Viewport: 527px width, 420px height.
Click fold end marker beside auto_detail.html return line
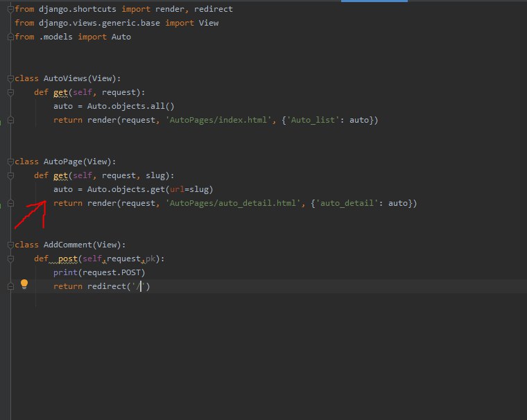tap(11, 203)
